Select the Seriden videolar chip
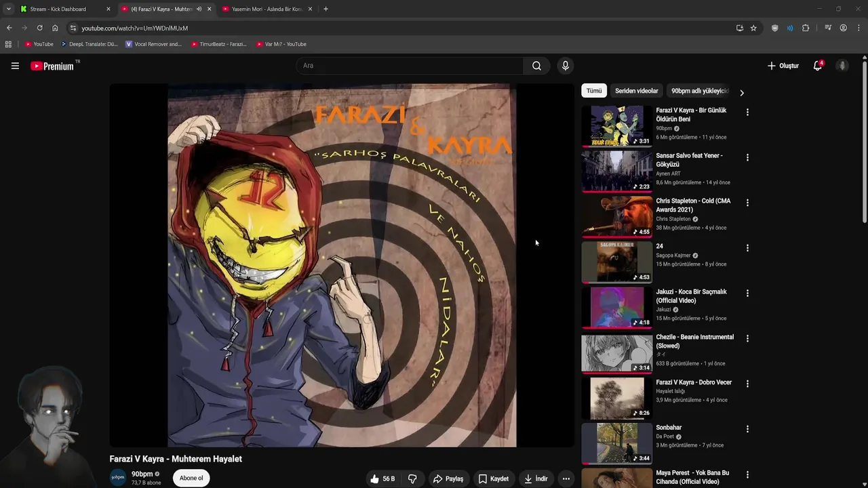The image size is (868, 488). [x=637, y=91]
